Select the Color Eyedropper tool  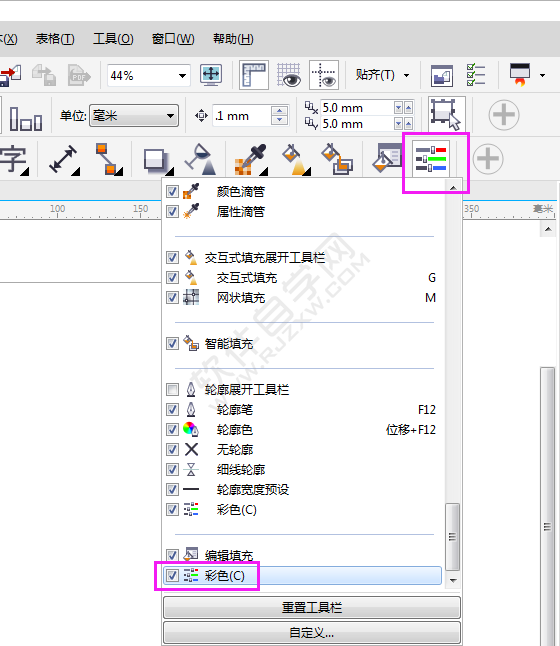(251, 160)
